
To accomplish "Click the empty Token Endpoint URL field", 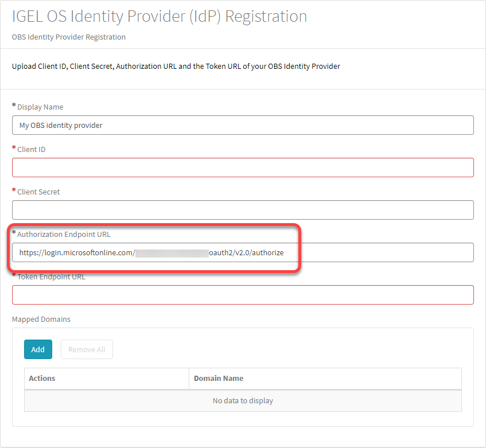I will (243, 295).
